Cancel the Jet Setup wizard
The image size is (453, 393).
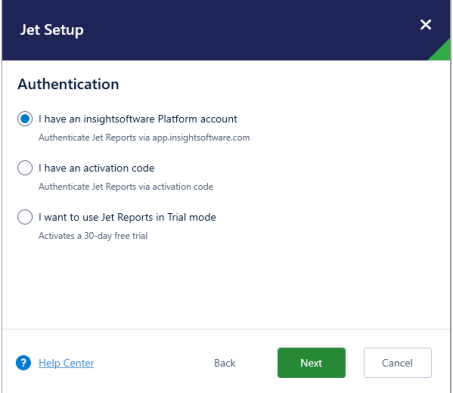point(398,363)
